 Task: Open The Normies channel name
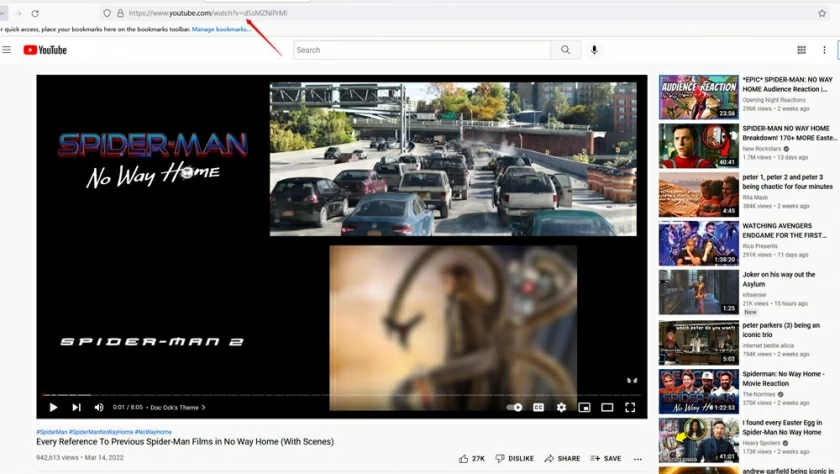click(759, 394)
